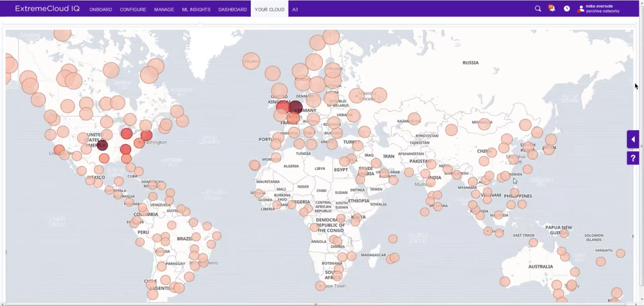Click the YEMEN map label
This screenshot has height=306, width=644.
[x=376, y=189]
